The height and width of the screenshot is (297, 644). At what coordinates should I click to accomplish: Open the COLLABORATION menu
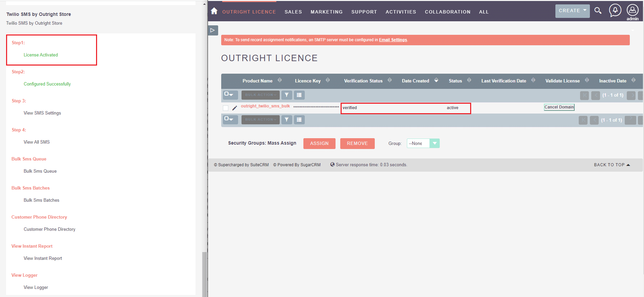point(447,12)
